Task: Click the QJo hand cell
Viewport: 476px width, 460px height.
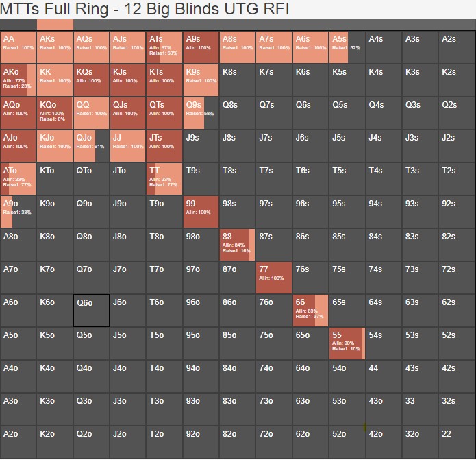Action: pyautogui.click(x=91, y=146)
